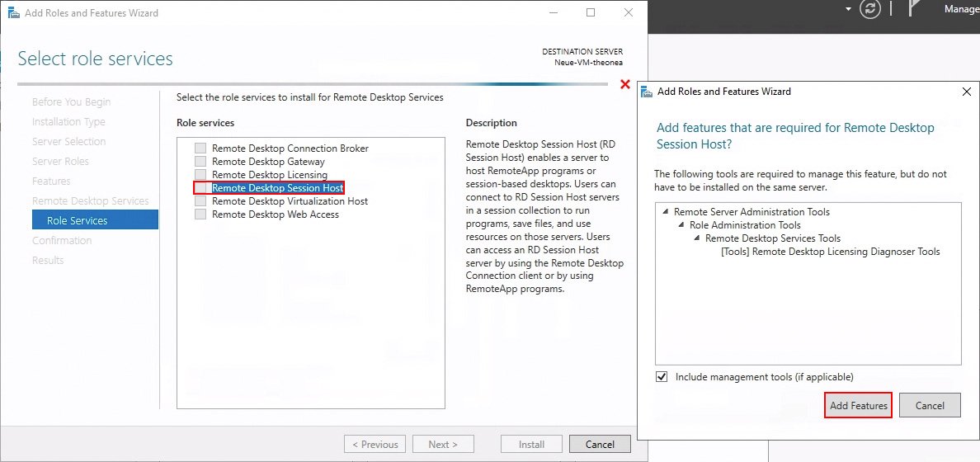The height and width of the screenshot is (462, 980).
Task: Maximize the Add Roles and Features Wizard window
Action: point(591,13)
